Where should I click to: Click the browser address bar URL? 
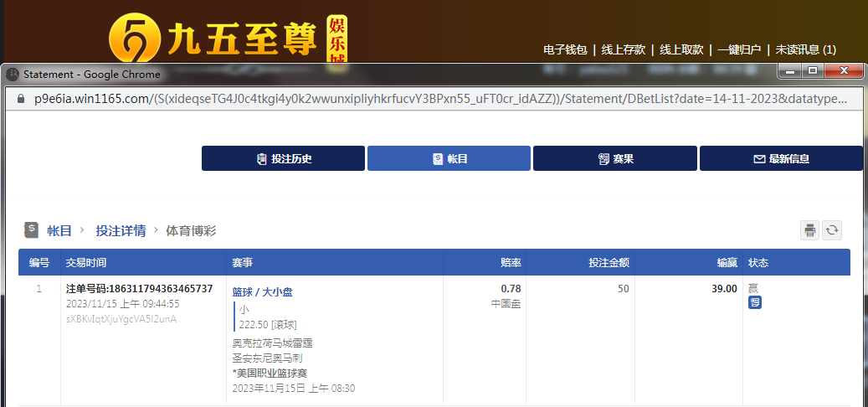click(x=440, y=99)
